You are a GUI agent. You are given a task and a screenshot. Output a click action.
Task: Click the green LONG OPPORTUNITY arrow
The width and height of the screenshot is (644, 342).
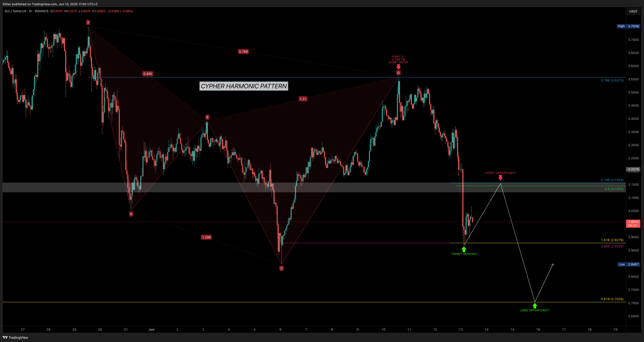tap(534, 306)
